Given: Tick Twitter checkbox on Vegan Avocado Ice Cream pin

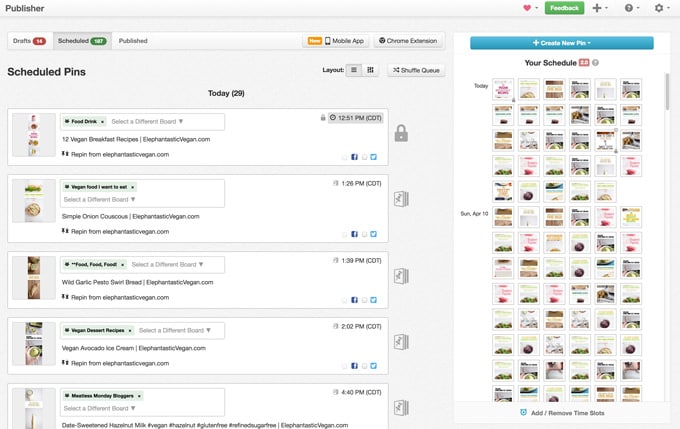Looking at the screenshot, I should 364,366.
